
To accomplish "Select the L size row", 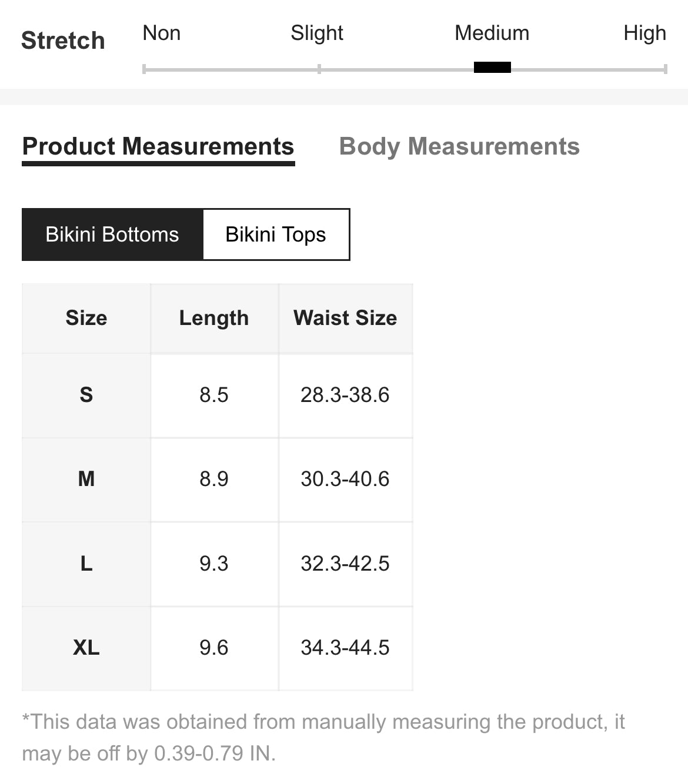I will pyautogui.click(x=218, y=564).
